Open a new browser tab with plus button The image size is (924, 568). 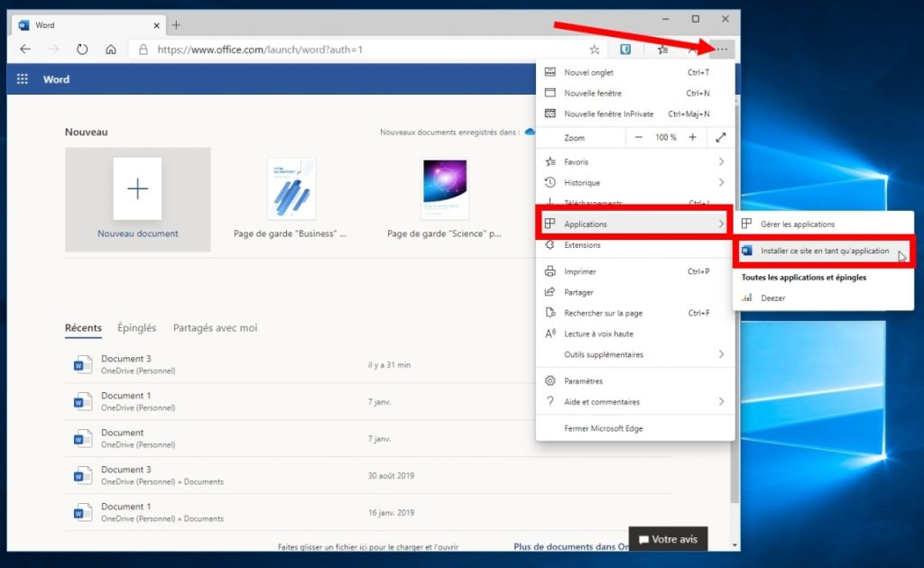[176, 24]
